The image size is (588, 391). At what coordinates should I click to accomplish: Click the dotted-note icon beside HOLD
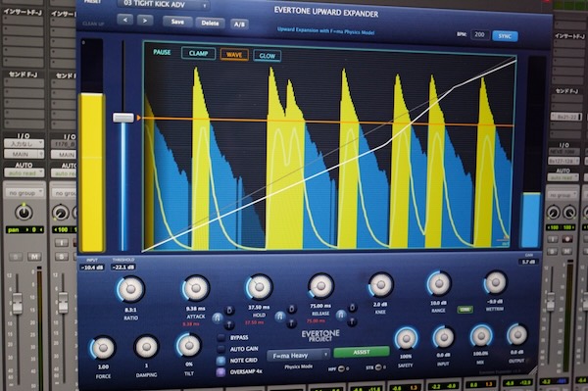click(291, 309)
